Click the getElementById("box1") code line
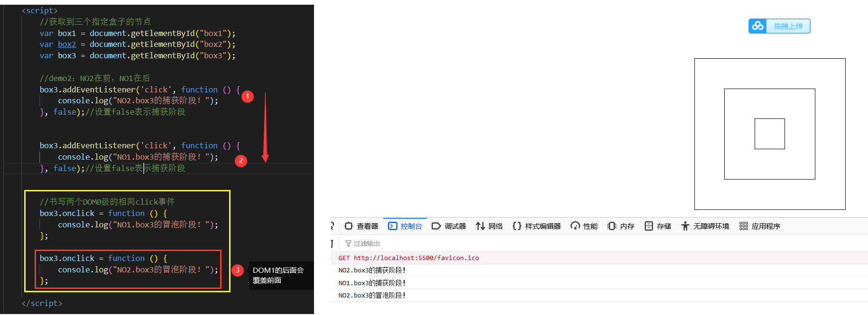 pos(138,33)
